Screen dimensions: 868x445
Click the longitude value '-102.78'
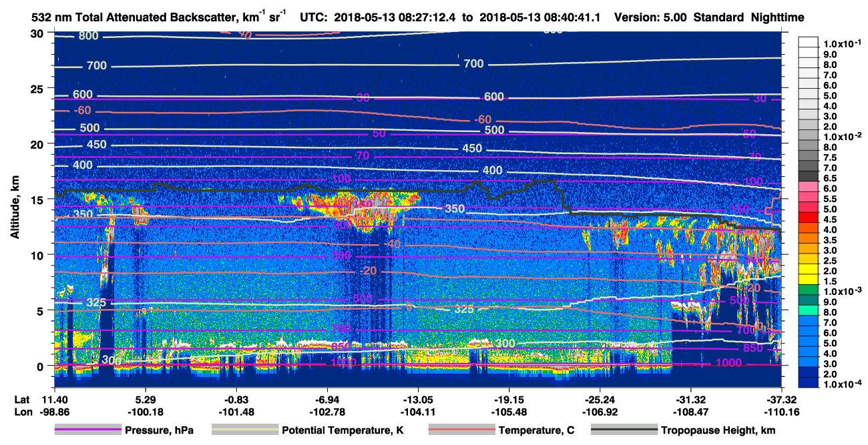(x=327, y=412)
